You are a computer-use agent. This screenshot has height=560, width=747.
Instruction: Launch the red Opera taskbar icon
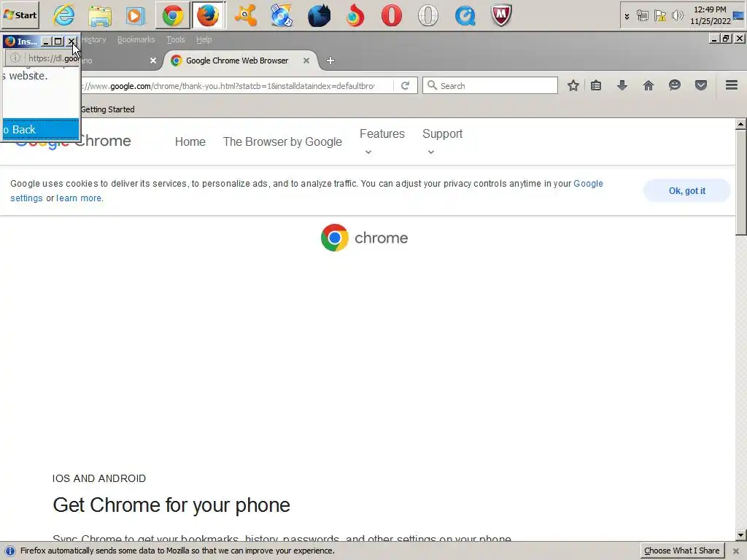[392, 15]
